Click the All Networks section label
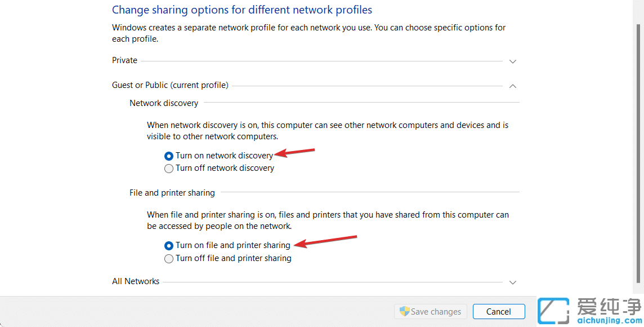 136,281
